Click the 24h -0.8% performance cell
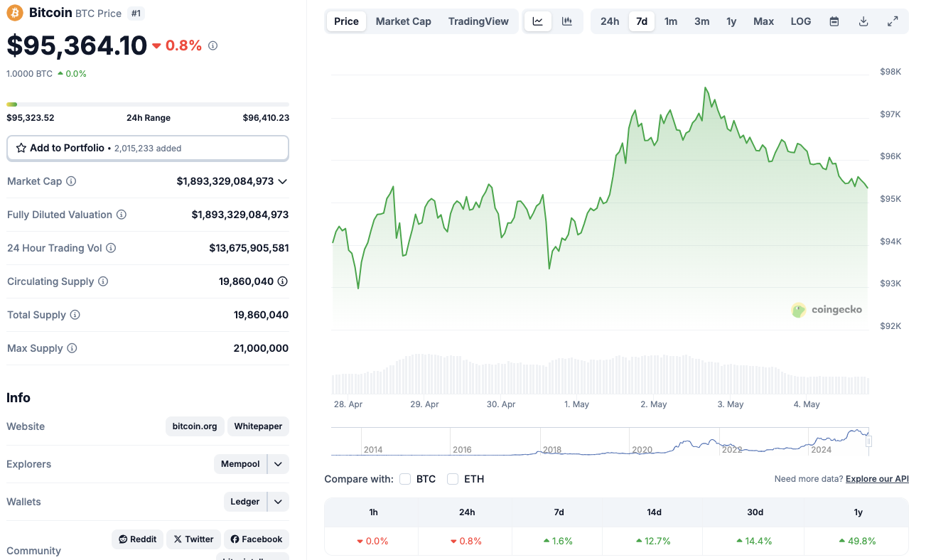931x560 pixels. (467, 541)
